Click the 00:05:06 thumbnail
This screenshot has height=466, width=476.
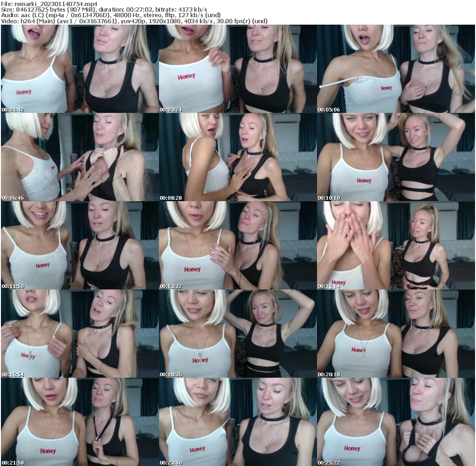[x=396, y=67]
